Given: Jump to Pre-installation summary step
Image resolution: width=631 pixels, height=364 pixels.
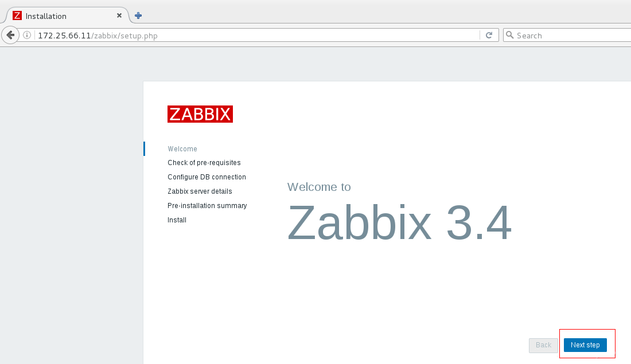Looking at the screenshot, I should (207, 206).
